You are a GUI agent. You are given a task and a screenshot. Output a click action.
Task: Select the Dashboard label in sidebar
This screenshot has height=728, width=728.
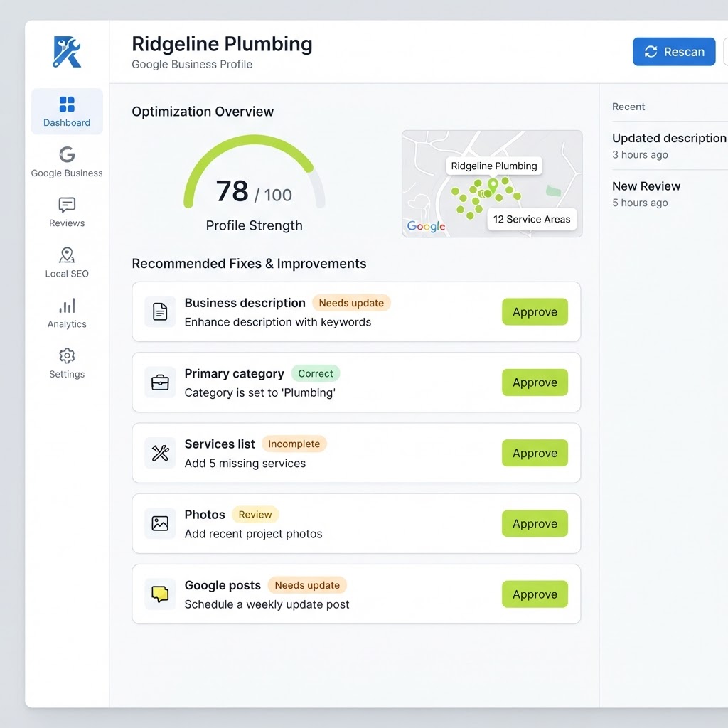pos(67,122)
